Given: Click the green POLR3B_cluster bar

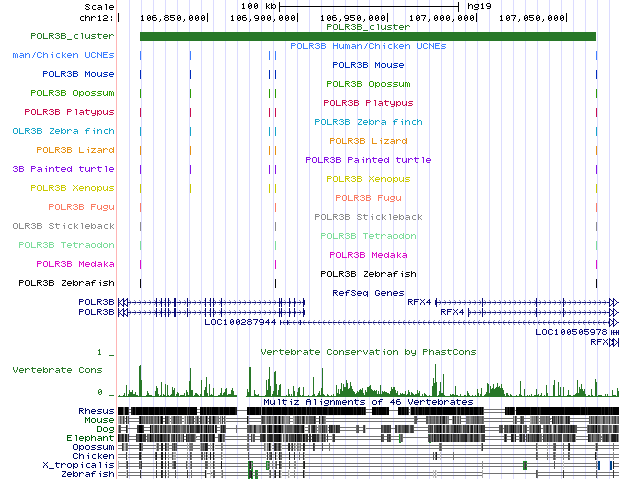Looking at the screenshot, I should coord(367,37).
